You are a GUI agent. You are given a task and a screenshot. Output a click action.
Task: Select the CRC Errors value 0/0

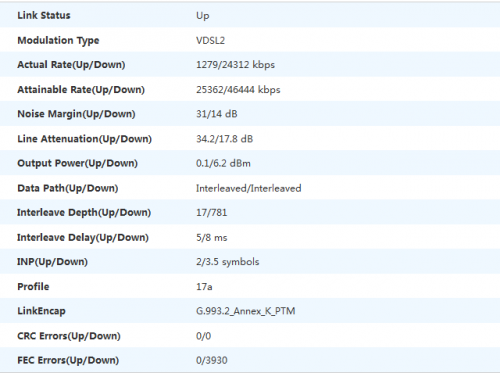(x=203, y=336)
